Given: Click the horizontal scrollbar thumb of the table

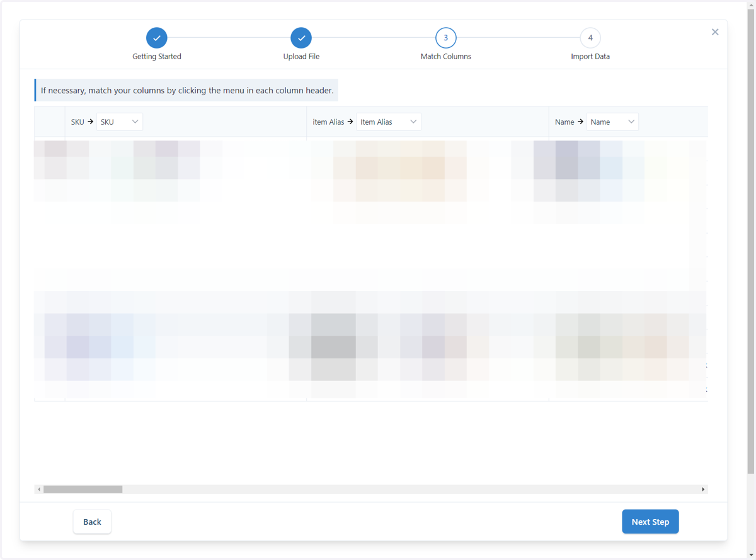Looking at the screenshot, I should (83, 489).
